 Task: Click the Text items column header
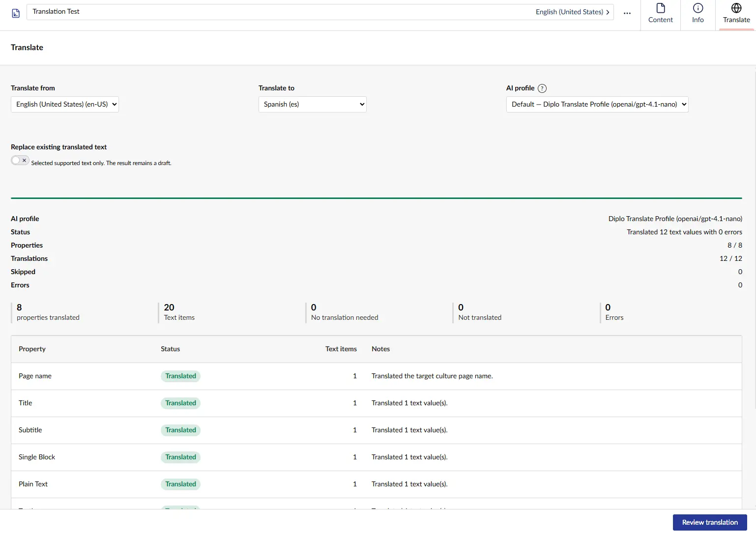click(x=341, y=349)
